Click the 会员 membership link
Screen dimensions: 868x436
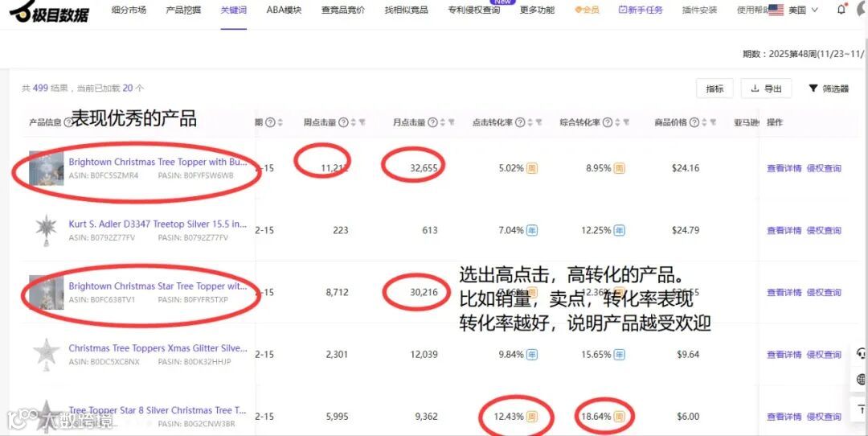pyautogui.click(x=587, y=10)
